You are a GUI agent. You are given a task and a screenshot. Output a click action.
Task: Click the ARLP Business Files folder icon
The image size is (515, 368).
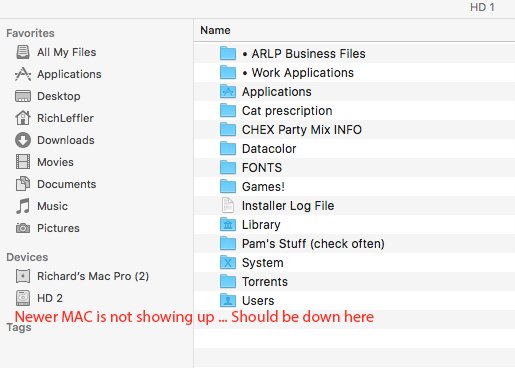228,53
